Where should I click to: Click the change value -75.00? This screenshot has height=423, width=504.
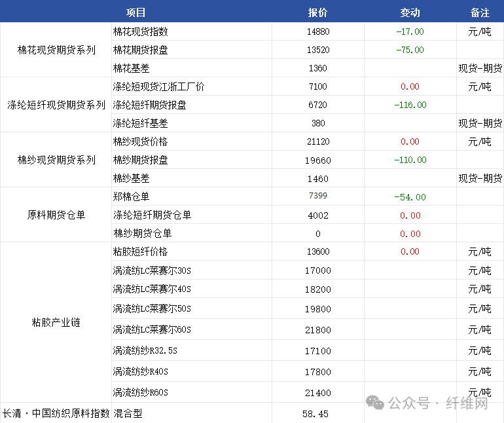410,50
